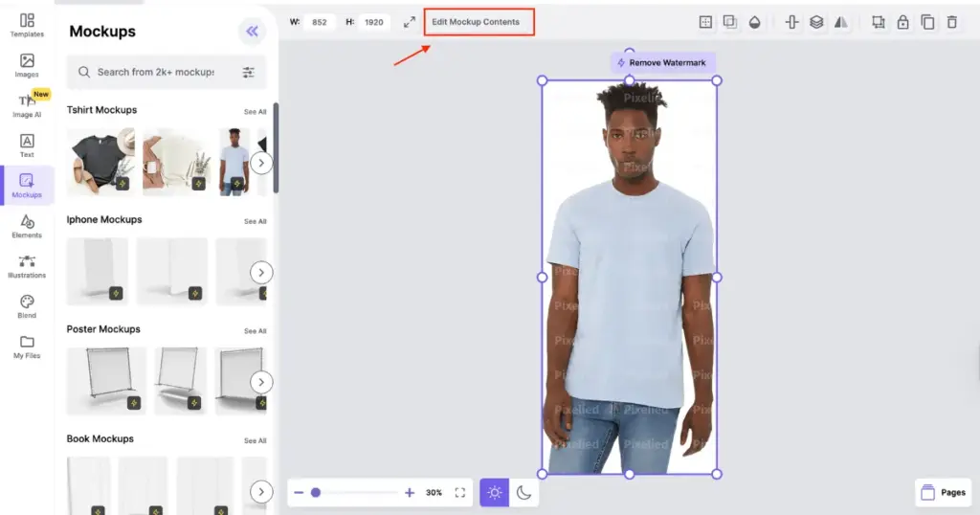Delete the selected element with trash icon
980x515 pixels.
point(952,23)
